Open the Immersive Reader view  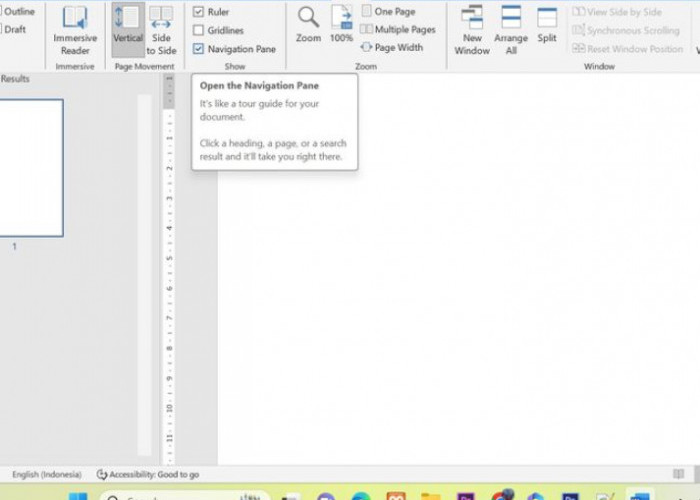(x=75, y=29)
